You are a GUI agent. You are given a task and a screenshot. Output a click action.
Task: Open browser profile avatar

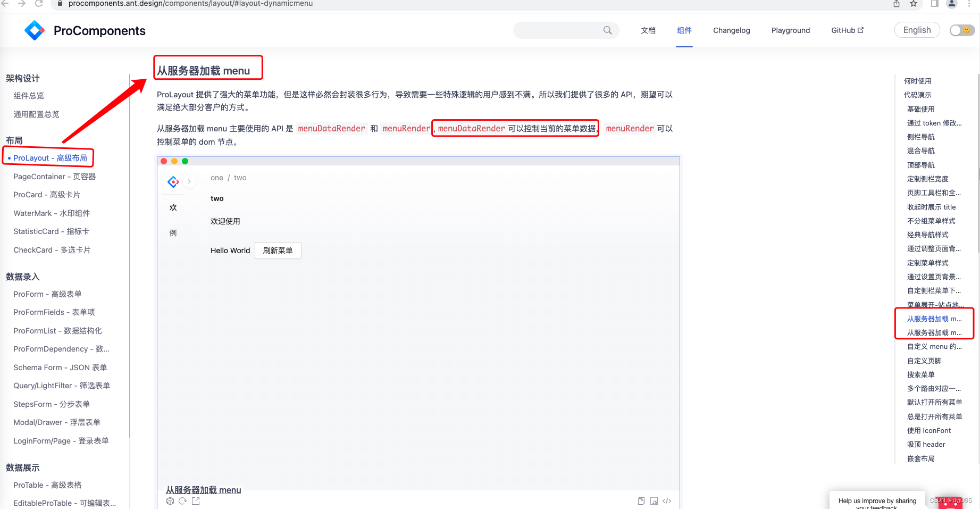pyautogui.click(x=952, y=4)
